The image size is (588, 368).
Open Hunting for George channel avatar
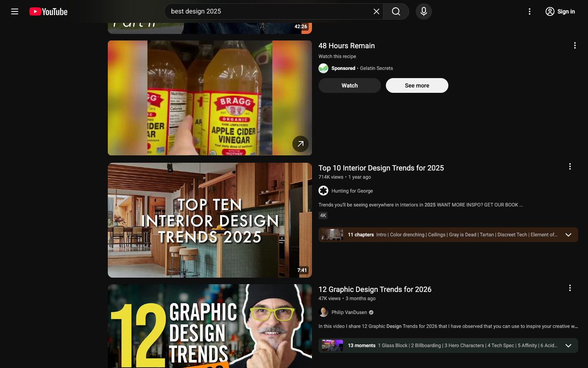point(323,191)
